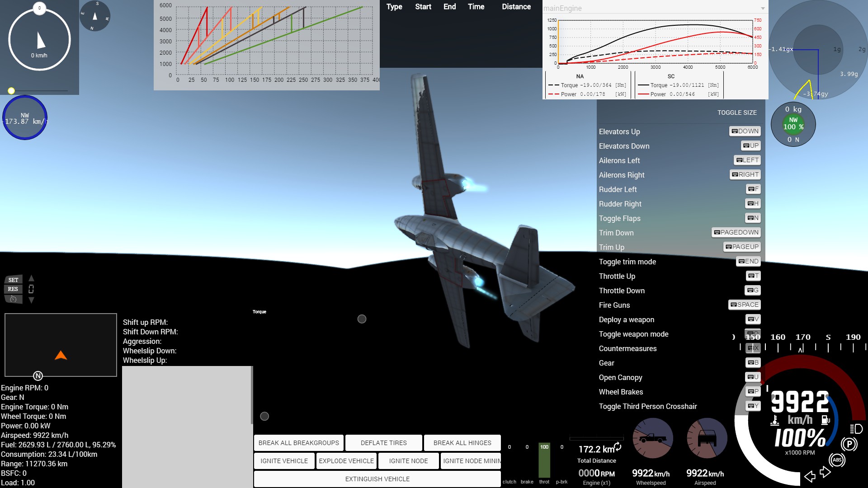Click the Distance column header

[x=516, y=7]
